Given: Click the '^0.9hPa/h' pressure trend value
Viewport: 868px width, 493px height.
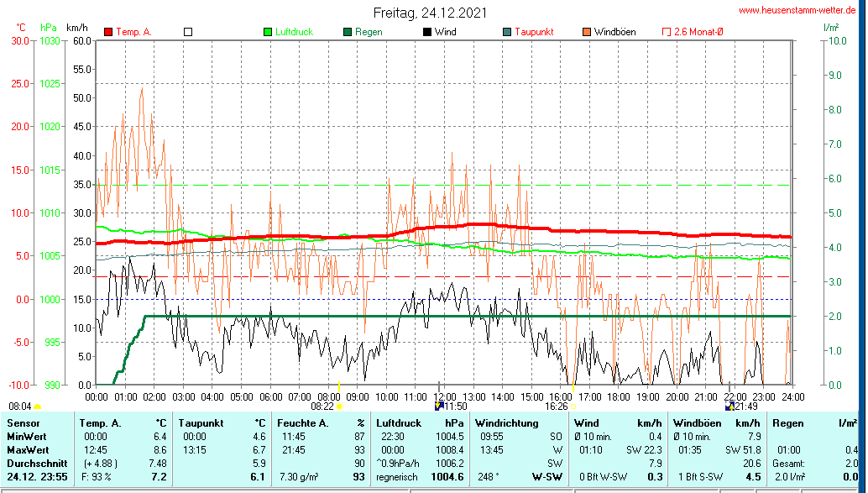Looking at the screenshot, I should pos(398,463).
